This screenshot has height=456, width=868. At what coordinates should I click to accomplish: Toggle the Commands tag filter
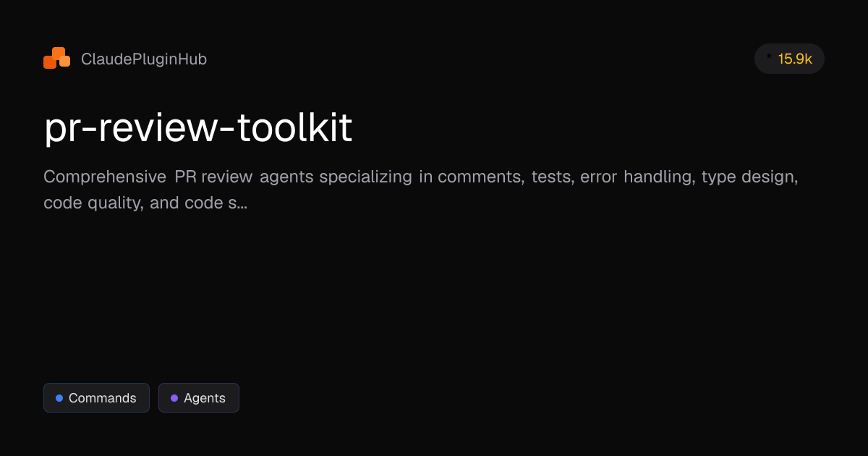(x=96, y=397)
